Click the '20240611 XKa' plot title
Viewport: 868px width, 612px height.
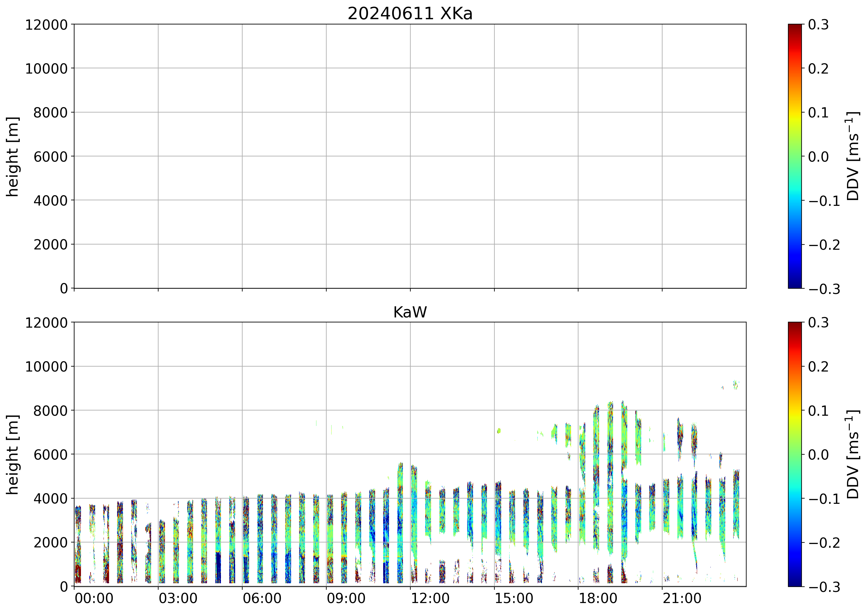click(x=410, y=14)
